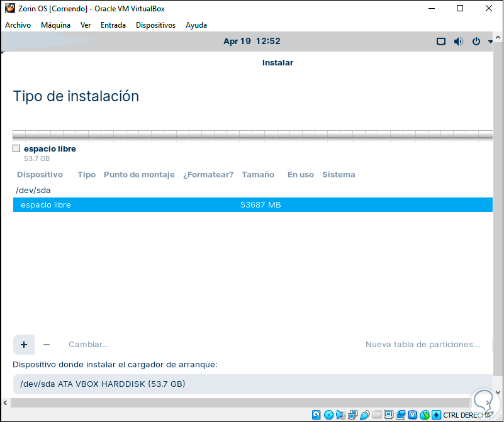Select the /dev/sda device row
Image resolution: width=504 pixels, height=422 pixels.
coord(253,191)
